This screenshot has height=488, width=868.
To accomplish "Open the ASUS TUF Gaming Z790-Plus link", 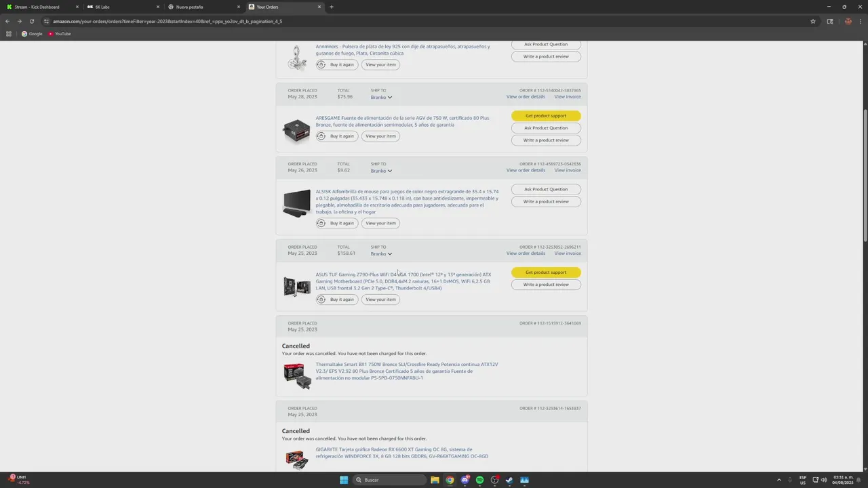I will click(403, 281).
